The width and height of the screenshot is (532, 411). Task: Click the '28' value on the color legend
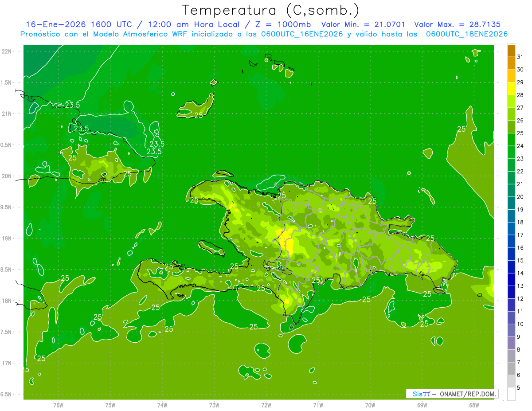pos(520,95)
